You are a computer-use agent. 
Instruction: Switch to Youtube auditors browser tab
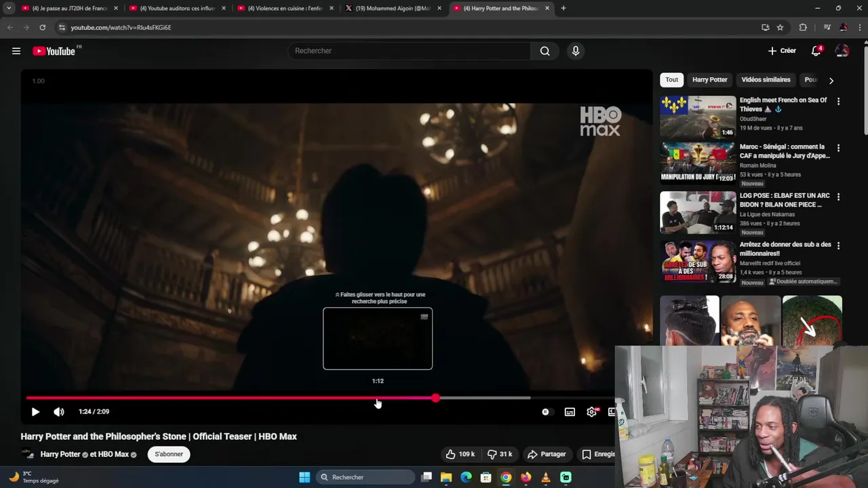(178, 8)
